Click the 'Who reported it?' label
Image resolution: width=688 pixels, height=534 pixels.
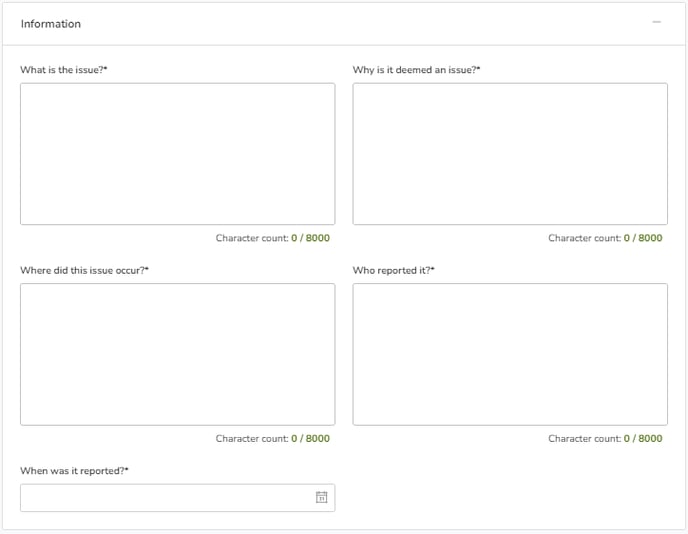point(394,270)
